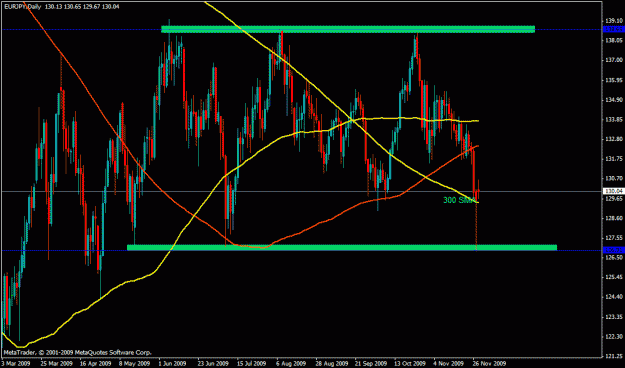This screenshot has height=368, width=625.
Task: Click the EURJPY,Daily chart title text
Action: (x=23, y=6)
